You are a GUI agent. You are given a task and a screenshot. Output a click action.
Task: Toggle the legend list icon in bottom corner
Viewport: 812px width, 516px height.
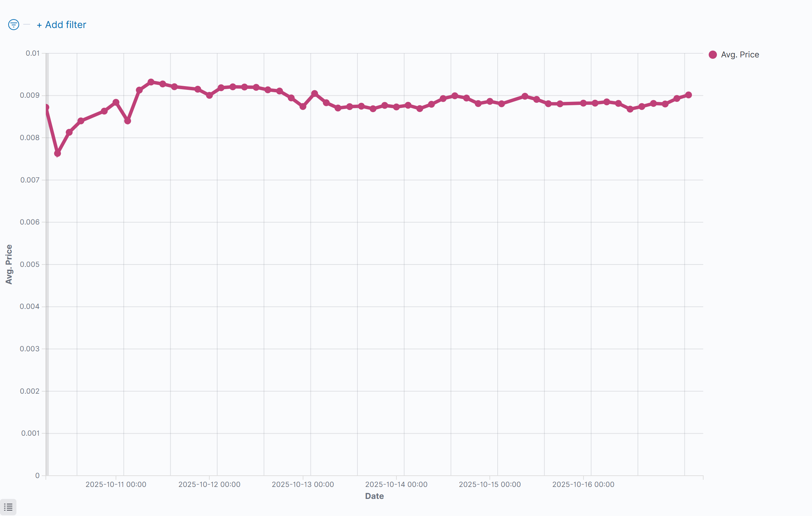8,507
